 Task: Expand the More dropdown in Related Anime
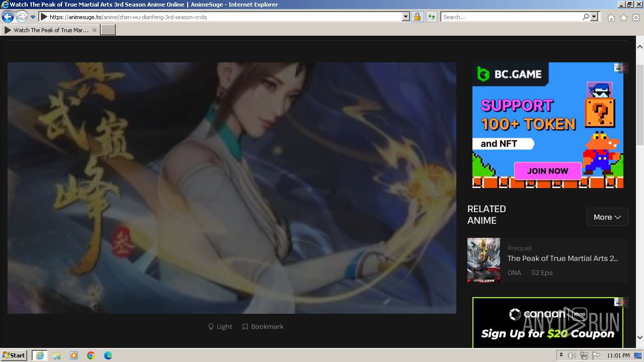(x=607, y=217)
